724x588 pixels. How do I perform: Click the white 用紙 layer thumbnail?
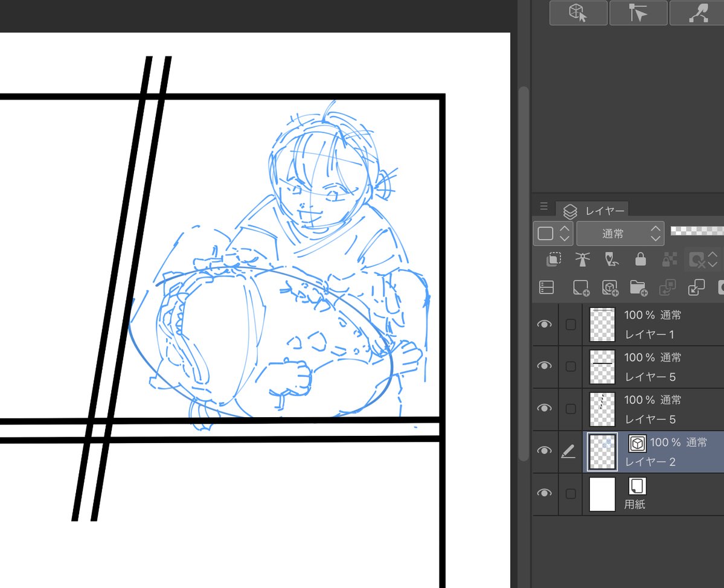pyautogui.click(x=602, y=494)
